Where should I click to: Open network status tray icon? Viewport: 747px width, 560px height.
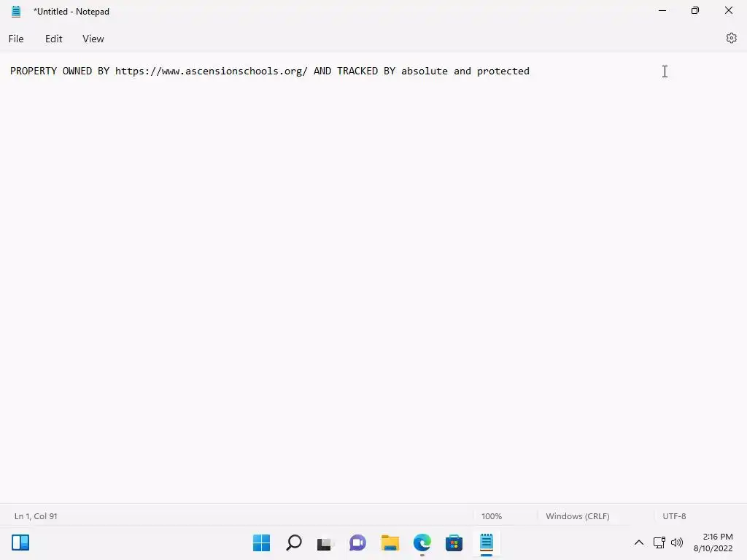659,542
